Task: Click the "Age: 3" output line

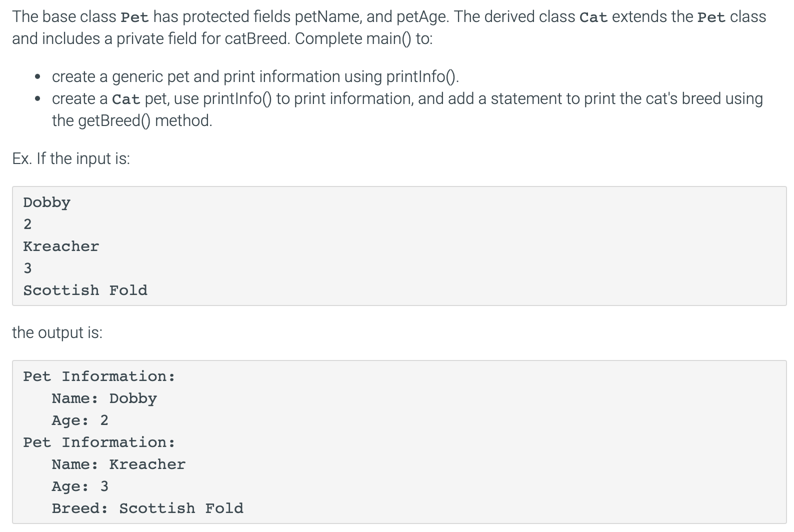Action: click(x=80, y=486)
